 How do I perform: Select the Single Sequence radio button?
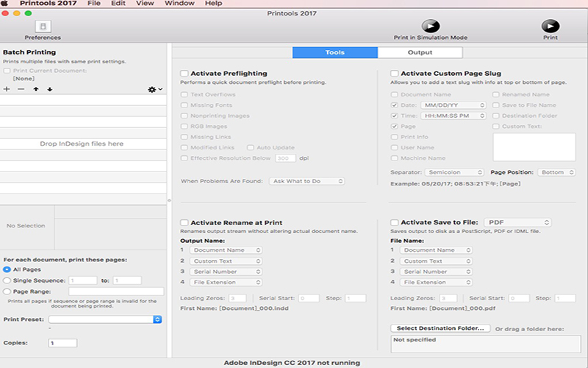7,280
